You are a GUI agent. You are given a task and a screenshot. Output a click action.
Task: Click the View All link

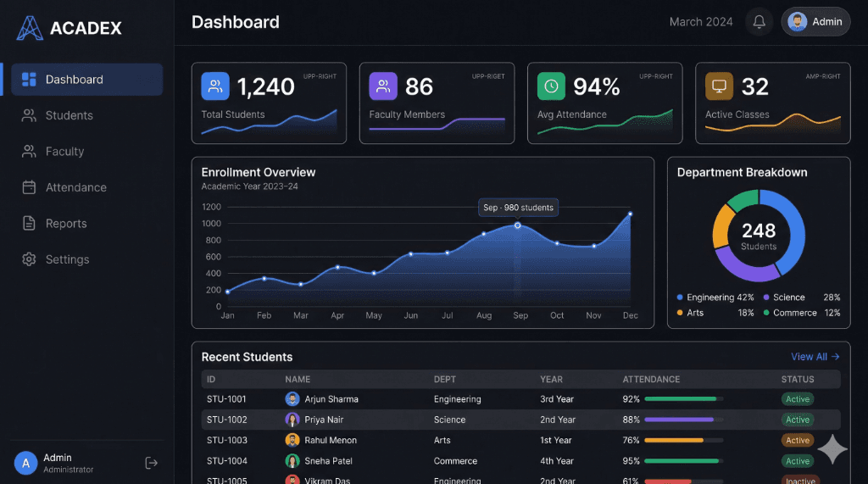tap(815, 357)
